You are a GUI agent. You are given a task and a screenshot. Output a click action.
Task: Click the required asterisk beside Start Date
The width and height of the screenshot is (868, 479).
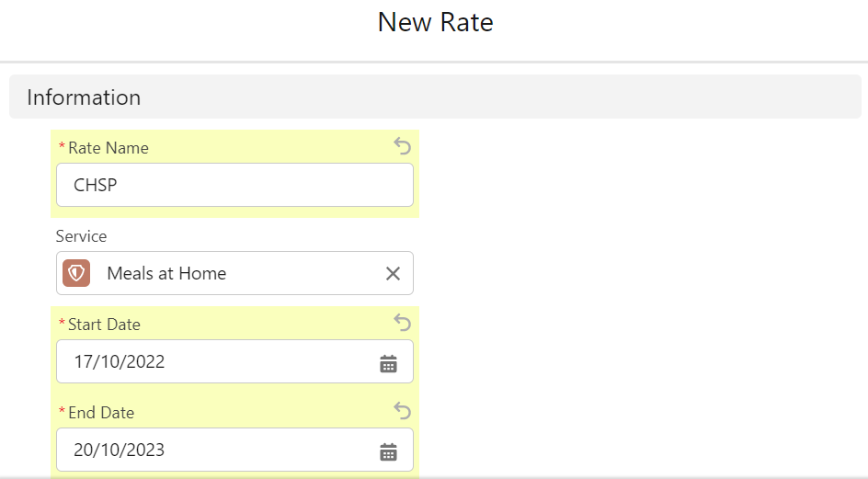point(62,324)
